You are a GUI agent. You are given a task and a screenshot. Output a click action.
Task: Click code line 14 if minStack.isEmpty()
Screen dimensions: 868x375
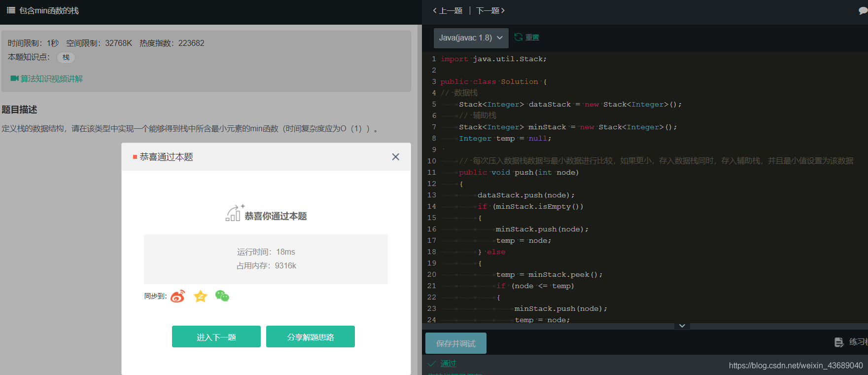[530, 206]
